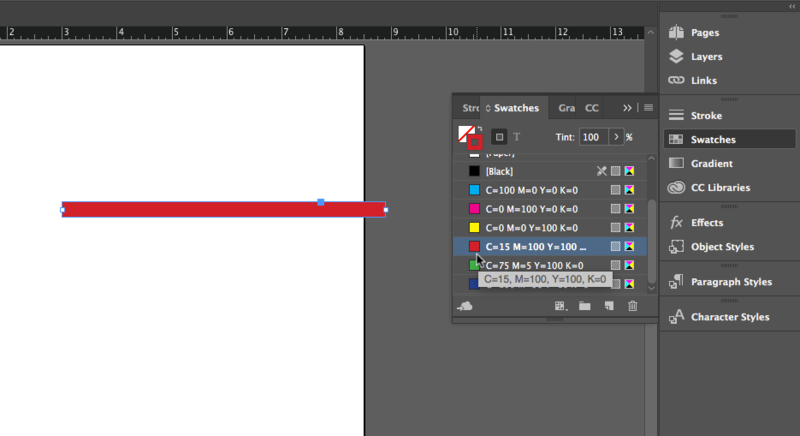Toggle formatting affects container button
Viewport: 800px width, 436px height.
[x=499, y=137]
